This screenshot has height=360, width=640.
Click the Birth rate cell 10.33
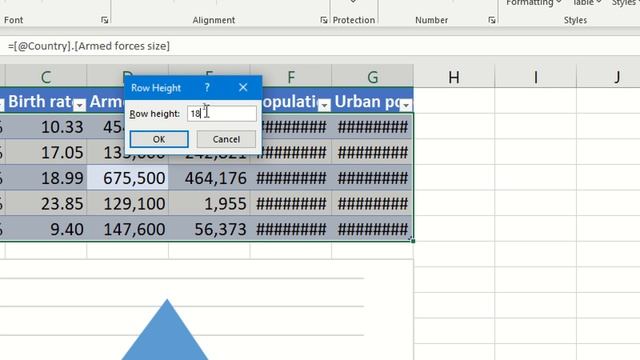(46, 127)
